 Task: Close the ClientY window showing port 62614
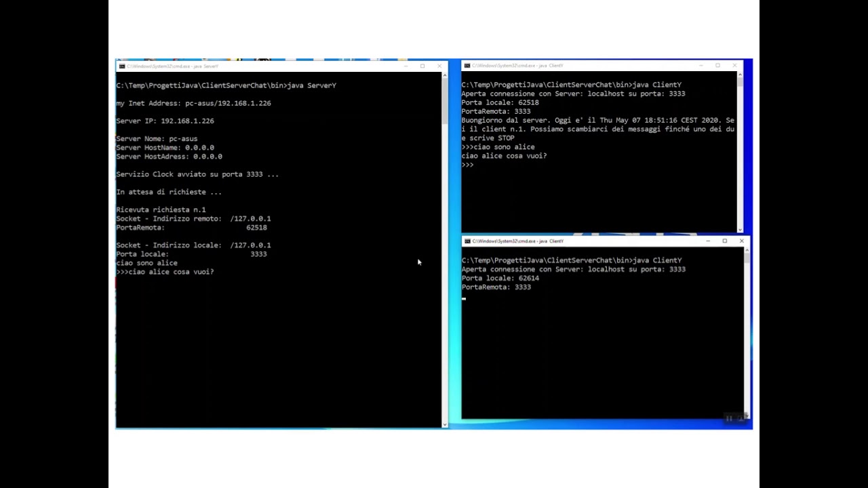[x=741, y=241]
